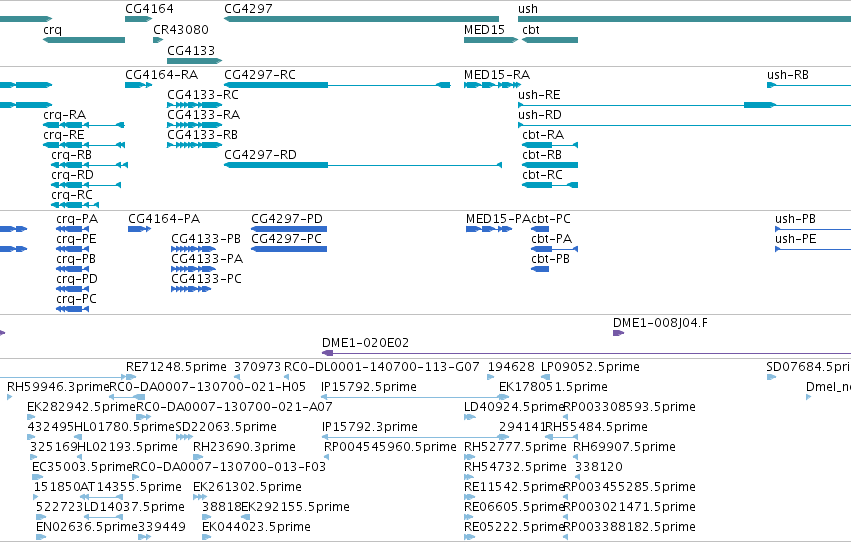851x542 pixels.
Task: Select EST RH59946.3prime
Action: tap(10, 397)
